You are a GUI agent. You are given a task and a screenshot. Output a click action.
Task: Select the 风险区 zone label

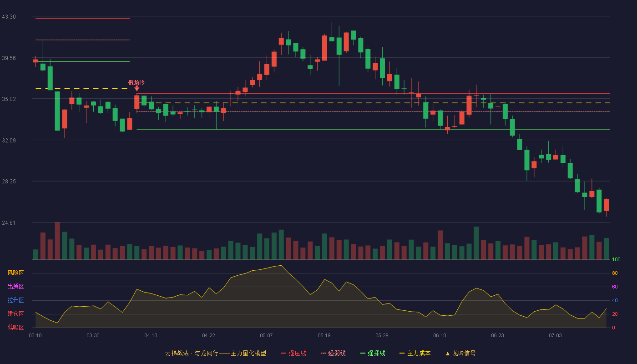(x=15, y=273)
